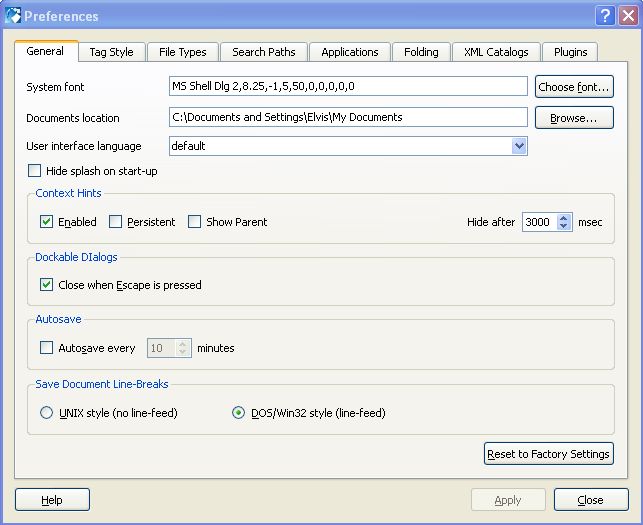
Task: Select UNIX style line-break radio button
Action: (47, 413)
